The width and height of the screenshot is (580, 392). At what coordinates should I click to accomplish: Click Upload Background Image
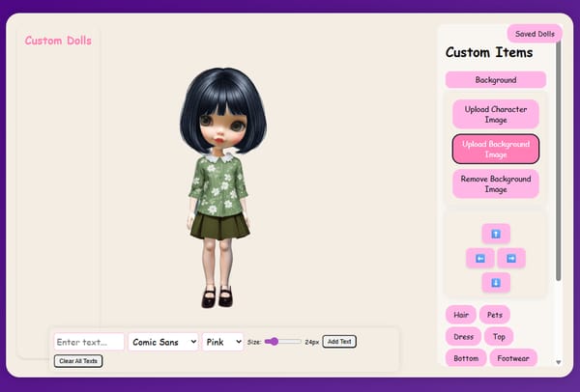(x=496, y=149)
